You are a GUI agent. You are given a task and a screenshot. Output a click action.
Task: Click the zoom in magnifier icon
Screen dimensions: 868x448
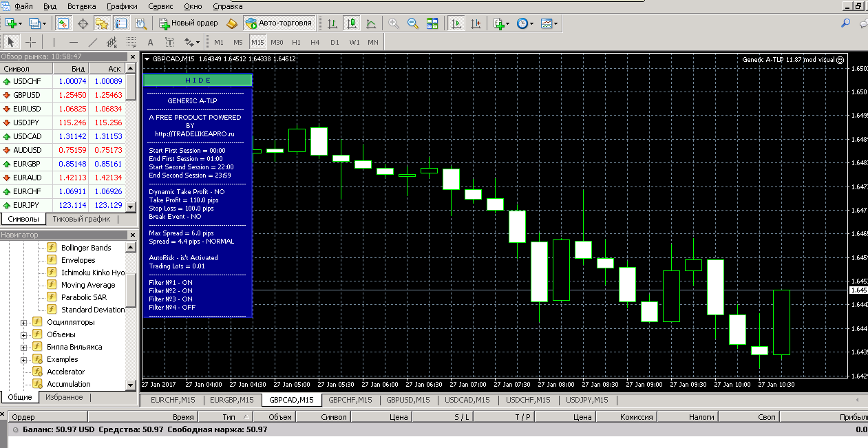click(394, 23)
